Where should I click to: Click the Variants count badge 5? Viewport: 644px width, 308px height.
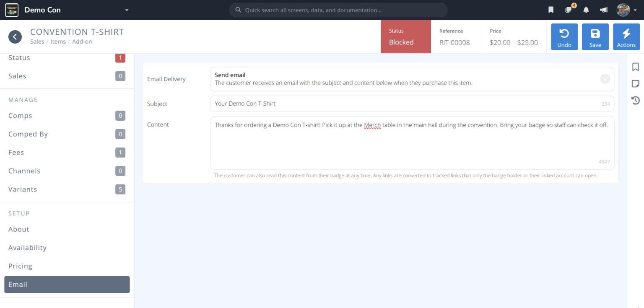[120, 189]
